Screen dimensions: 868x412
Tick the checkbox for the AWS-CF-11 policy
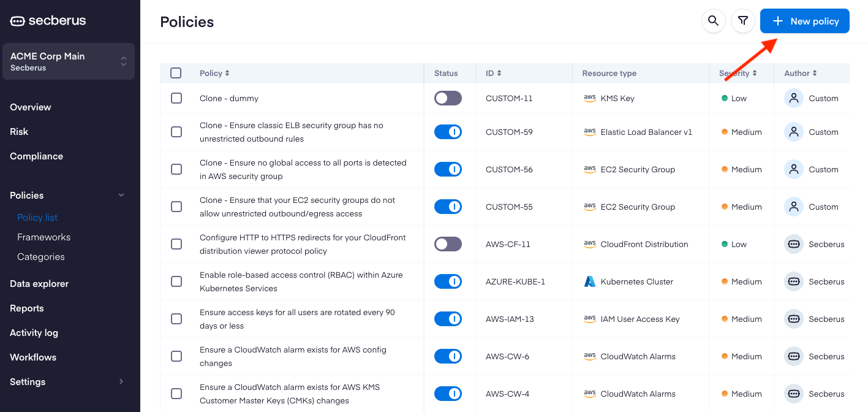coord(176,244)
